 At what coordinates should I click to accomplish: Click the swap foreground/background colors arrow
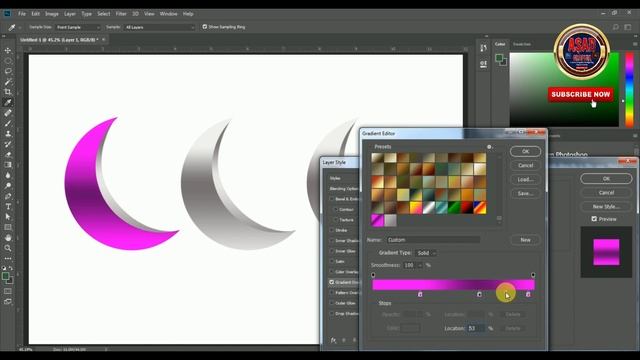(x=11, y=268)
